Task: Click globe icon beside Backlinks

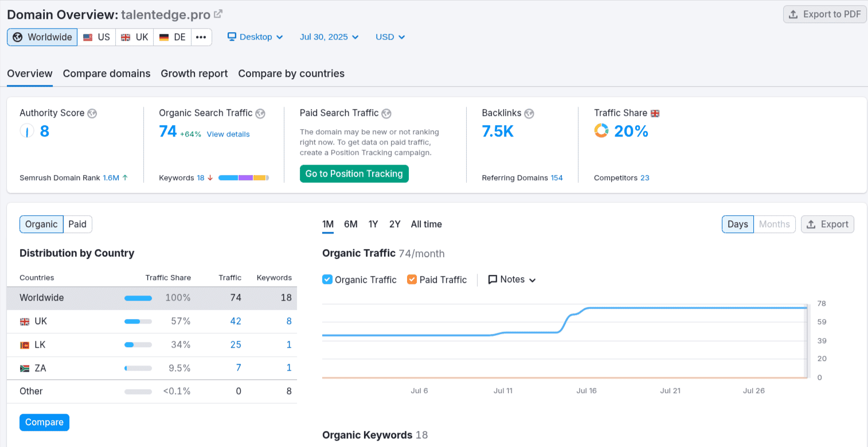Action: 529,114
